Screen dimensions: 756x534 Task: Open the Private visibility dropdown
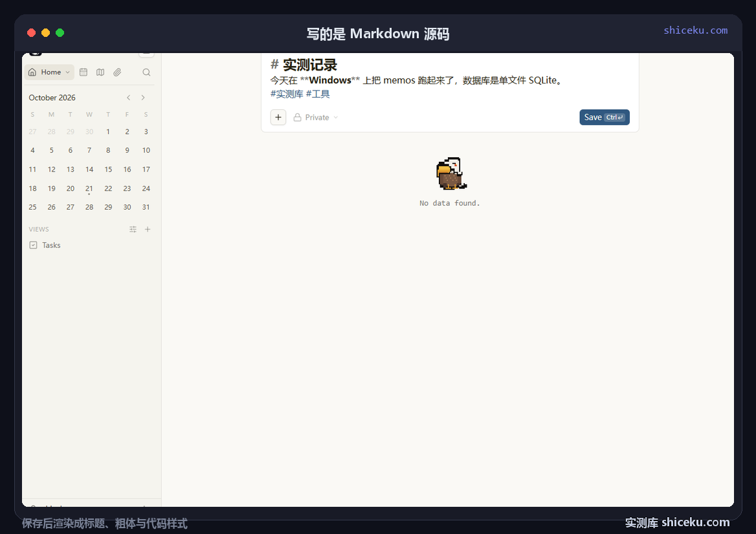coord(316,117)
